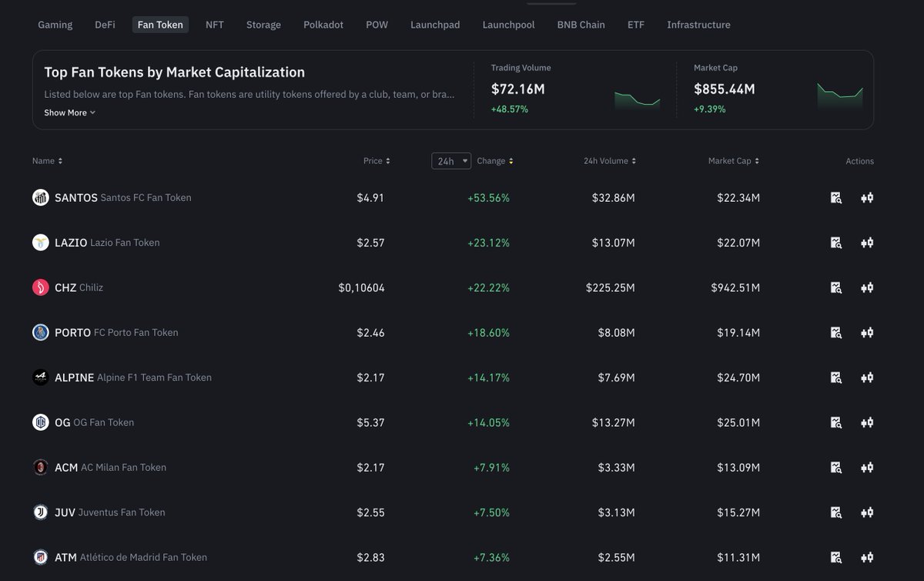Click the Market Cap sparkline chart

(840, 95)
